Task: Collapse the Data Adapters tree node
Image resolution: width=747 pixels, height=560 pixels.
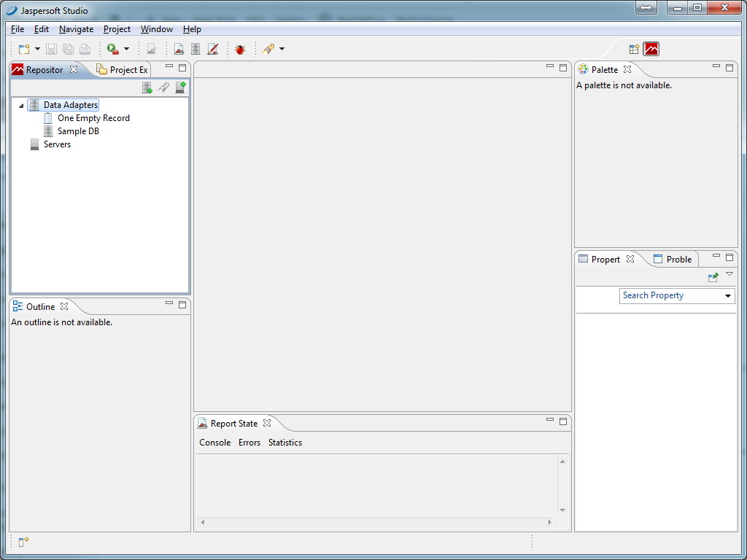Action: point(21,105)
